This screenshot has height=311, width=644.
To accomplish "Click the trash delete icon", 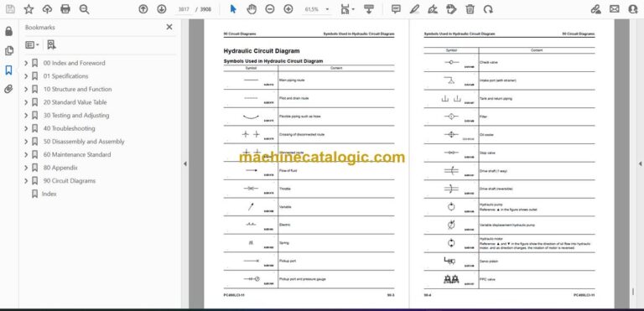I will (x=470, y=9).
